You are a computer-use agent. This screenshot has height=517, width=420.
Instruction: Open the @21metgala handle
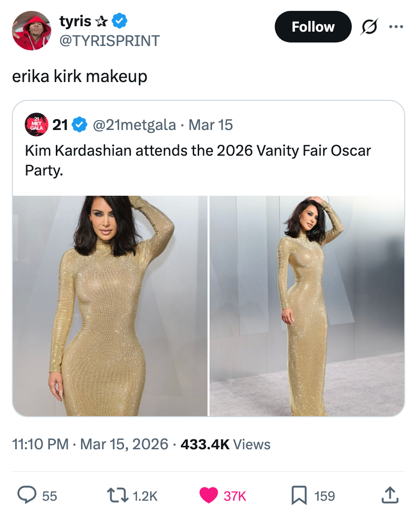(134, 125)
